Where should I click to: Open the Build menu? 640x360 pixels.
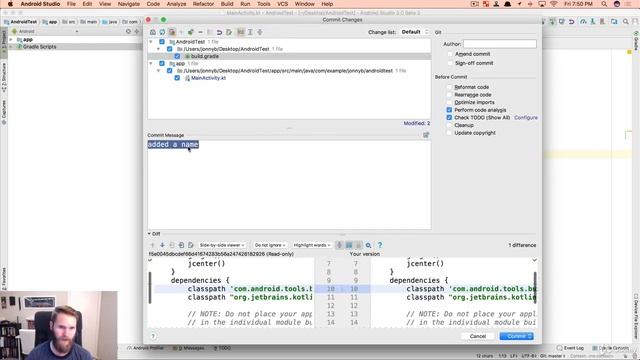[x=227, y=4]
